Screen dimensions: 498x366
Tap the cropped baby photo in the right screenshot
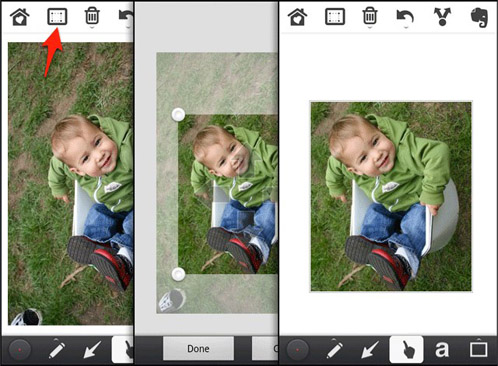tap(391, 196)
